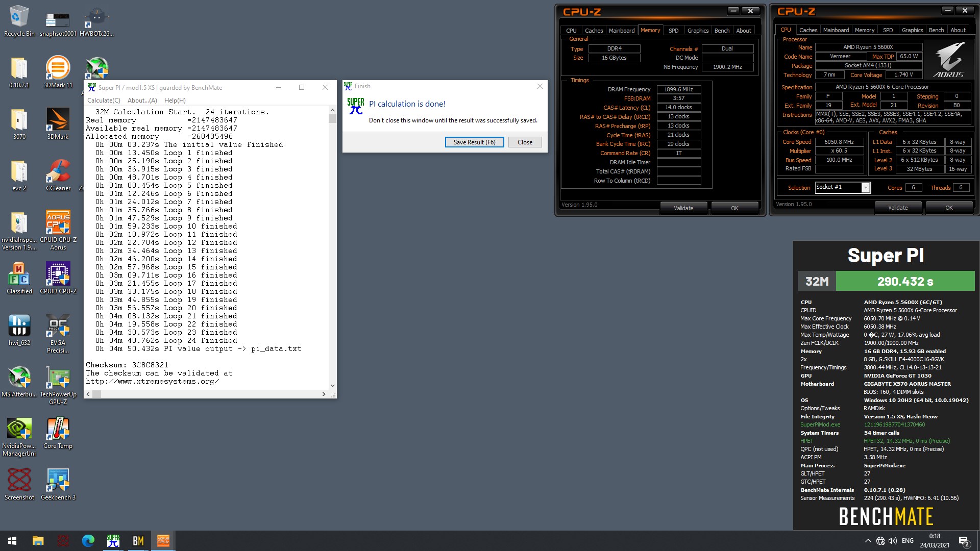Open Calculate(C) menu in Super PI
The image size is (980, 551).
[x=104, y=101]
